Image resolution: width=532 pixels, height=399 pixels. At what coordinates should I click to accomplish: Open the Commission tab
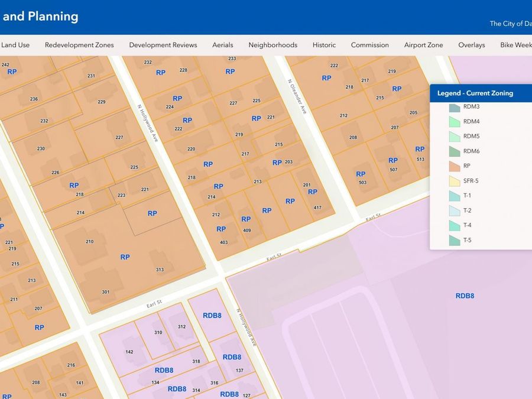(370, 45)
